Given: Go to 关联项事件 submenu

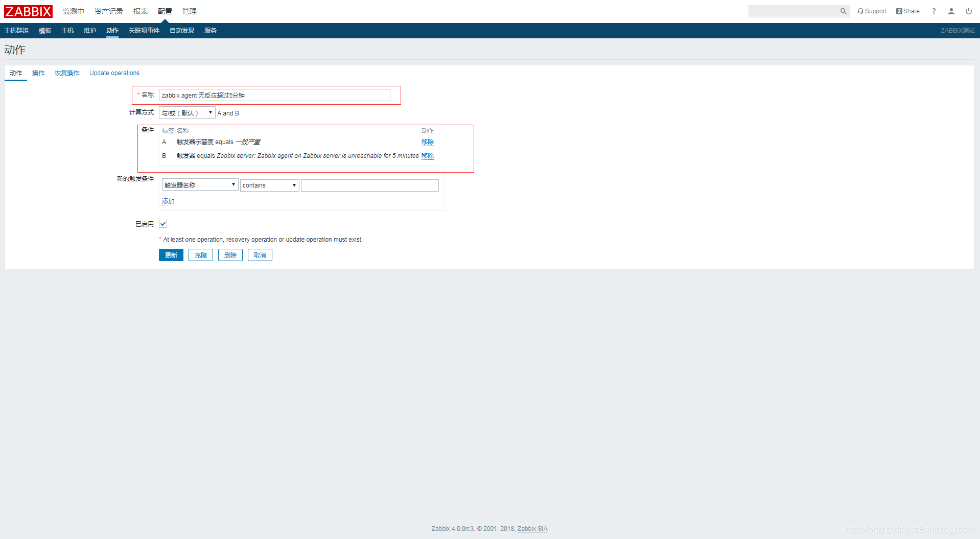Looking at the screenshot, I should tap(144, 31).
